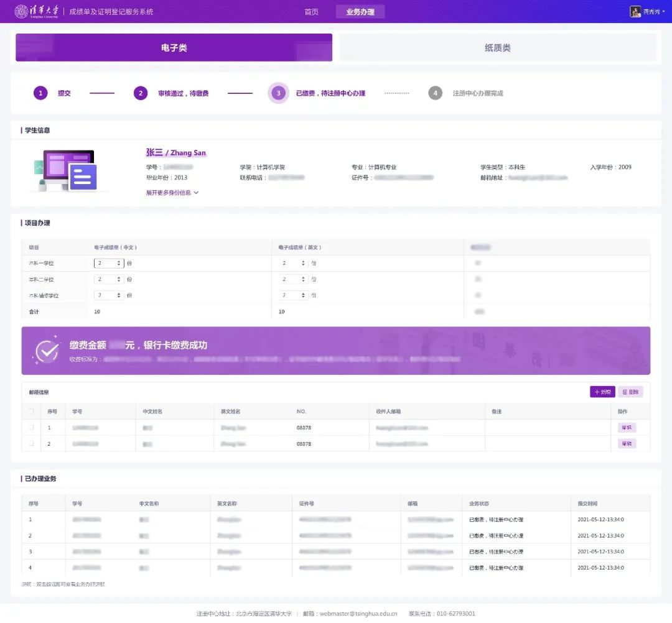Viewport: 672px width, 623px height.
Task: Go to 首页 in top navigation
Action: click(x=311, y=12)
